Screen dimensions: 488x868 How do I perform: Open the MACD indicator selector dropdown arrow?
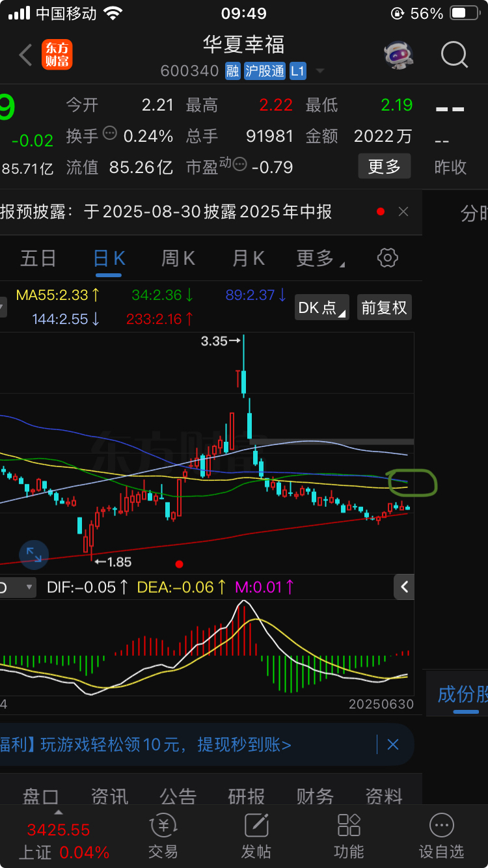click(x=29, y=587)
